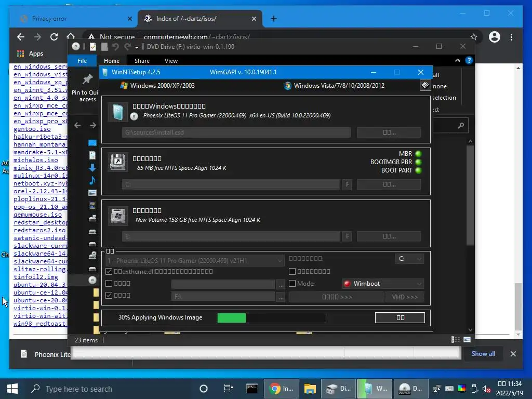Click the cancel button beside the progress bar
The width and height of the screenshot is (532, 399).
tap(400, 317)
